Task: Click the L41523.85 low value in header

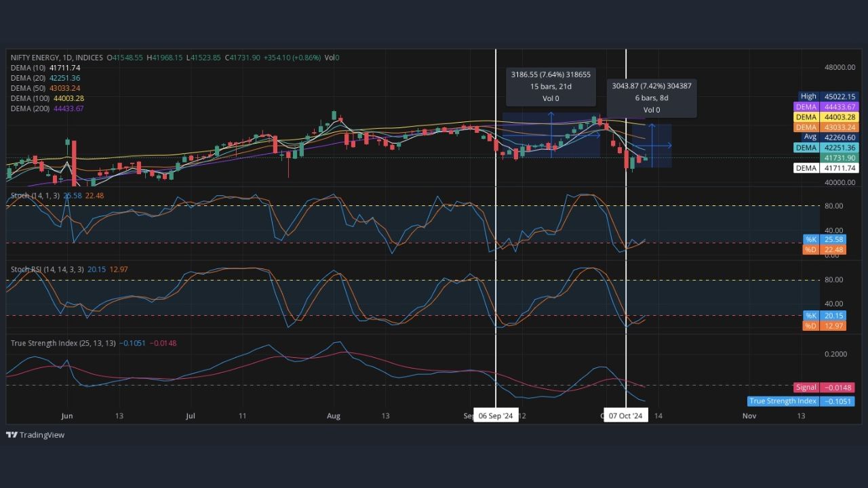Action: pyautogui.click(x=204, y=58)
